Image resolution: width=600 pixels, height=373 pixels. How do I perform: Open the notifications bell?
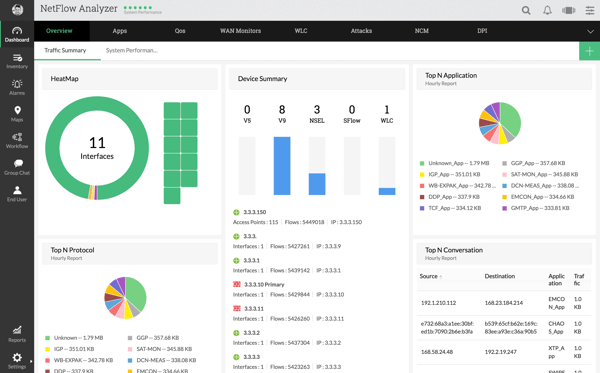[547, 10]
